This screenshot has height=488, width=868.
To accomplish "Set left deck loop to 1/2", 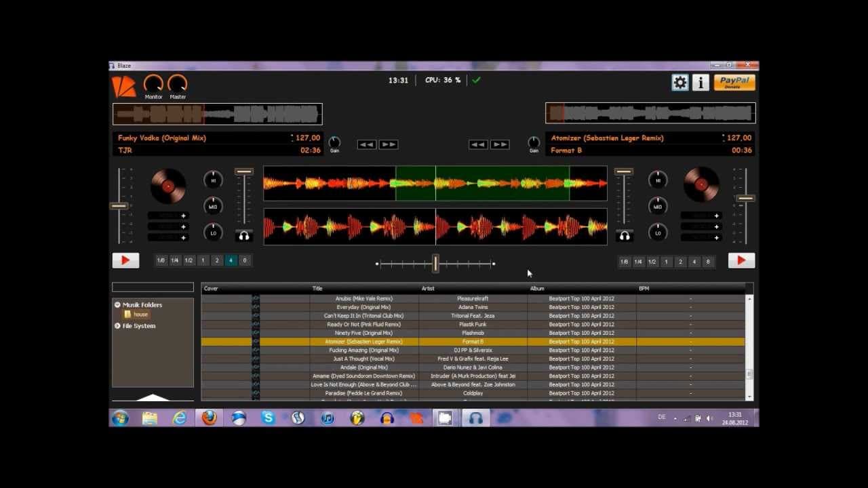I will click(x=189, y=260).
